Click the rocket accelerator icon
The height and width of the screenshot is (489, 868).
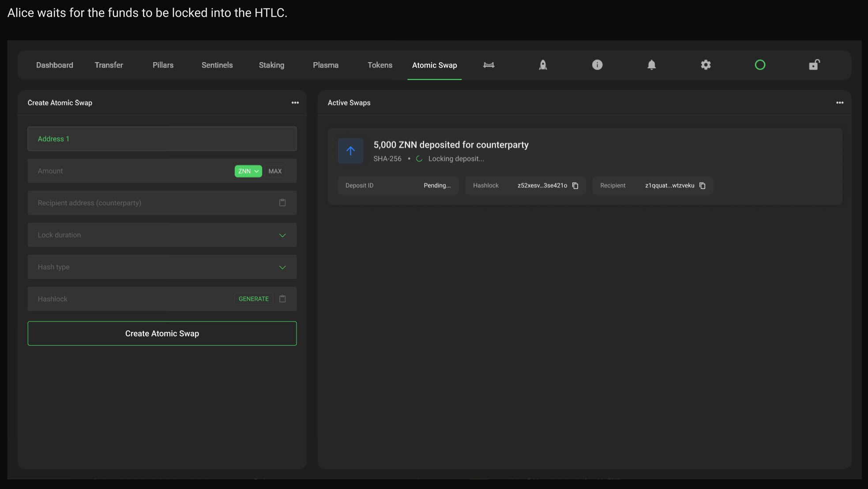[543, 65]
